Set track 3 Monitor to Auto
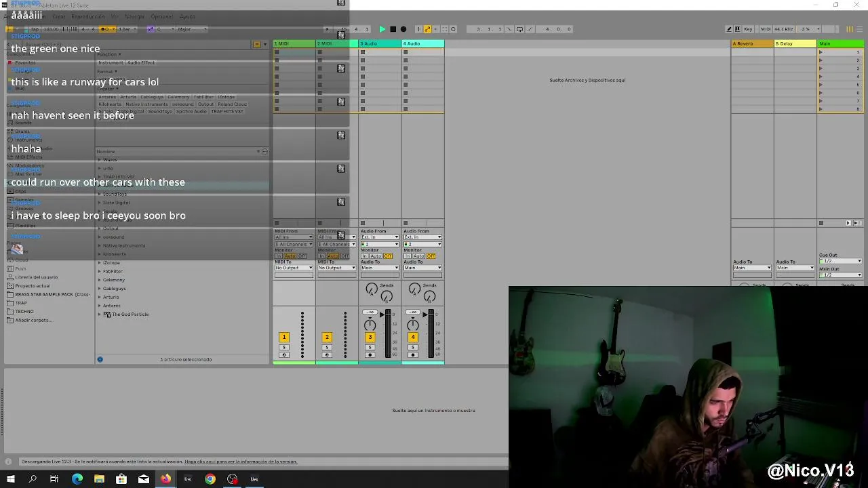Screen dimensions: 868x488 pos(376,256)
